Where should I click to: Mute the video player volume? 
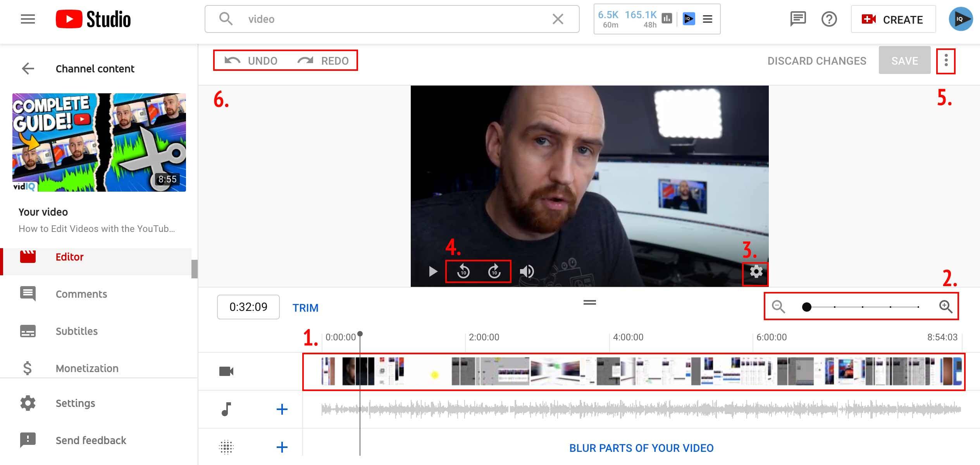click(527, 271)
